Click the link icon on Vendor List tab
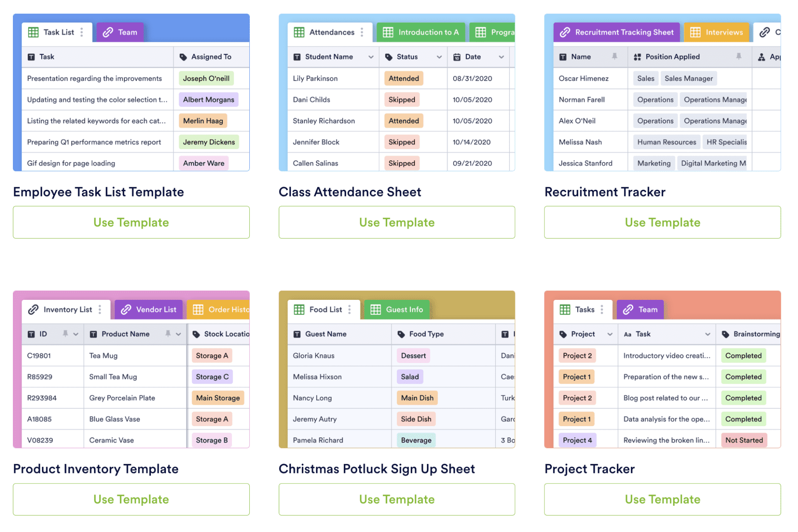 [x=126, y=309]
